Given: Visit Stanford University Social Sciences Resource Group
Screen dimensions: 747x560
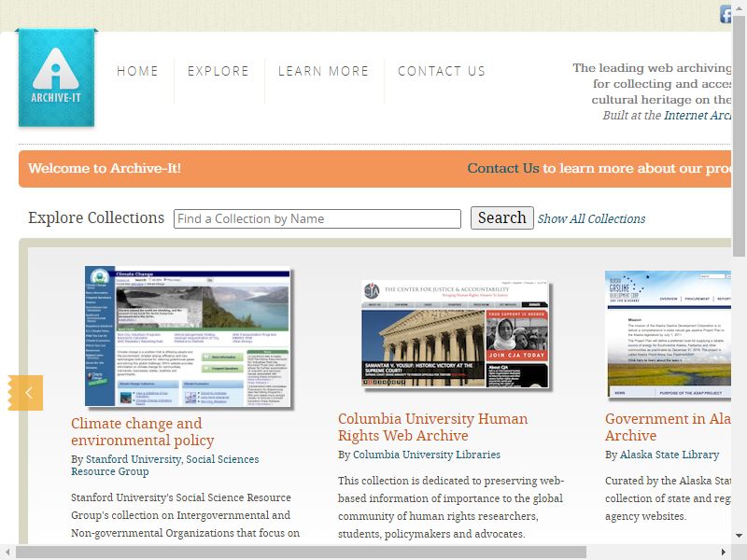Looking at the screenshot, I should tap(165, 465).
